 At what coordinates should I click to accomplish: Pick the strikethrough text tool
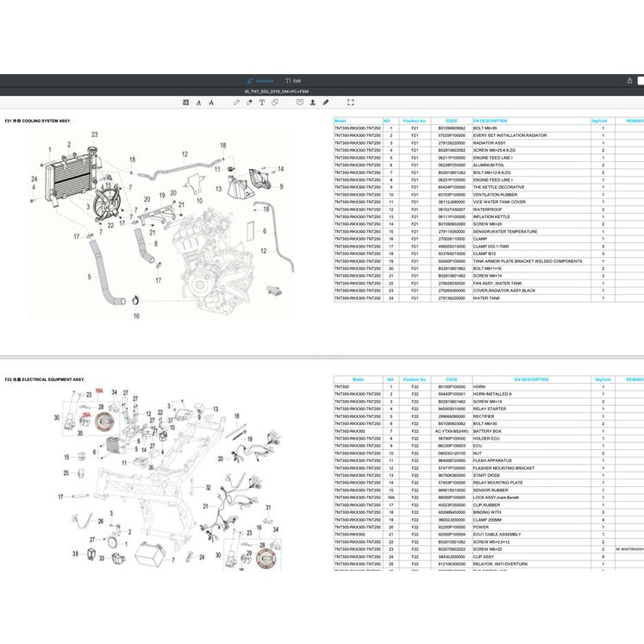click(x=212, y=102)
